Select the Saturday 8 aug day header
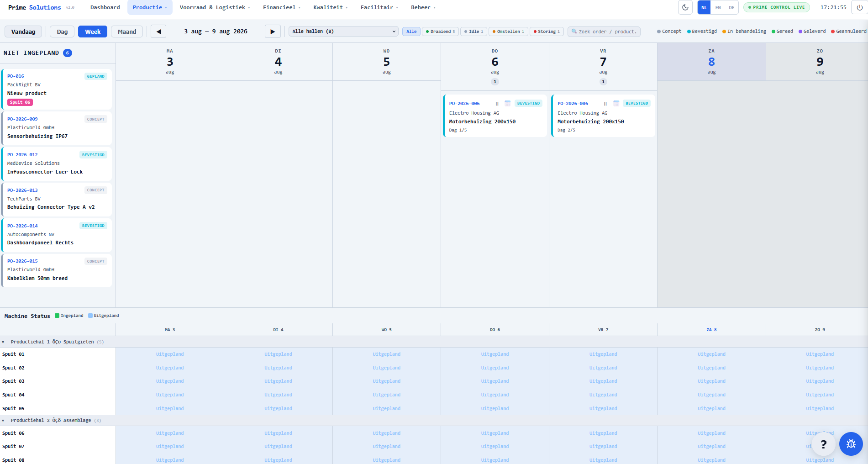The image size is (868, 464). coord(711,62)
